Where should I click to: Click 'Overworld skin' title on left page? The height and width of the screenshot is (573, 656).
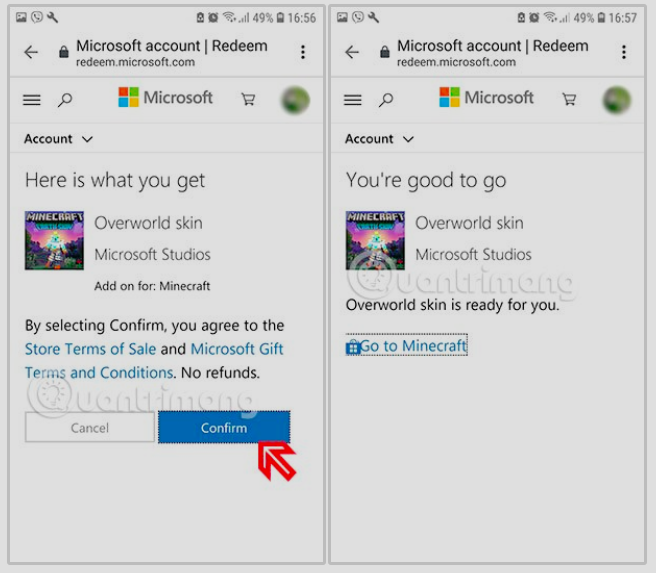coord(149,223)
